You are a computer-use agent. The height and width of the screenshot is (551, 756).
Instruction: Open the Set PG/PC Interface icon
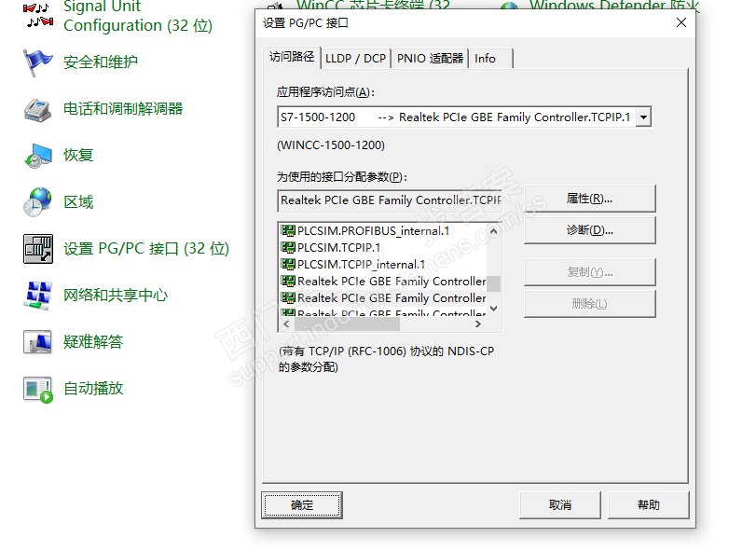(38, 249)
